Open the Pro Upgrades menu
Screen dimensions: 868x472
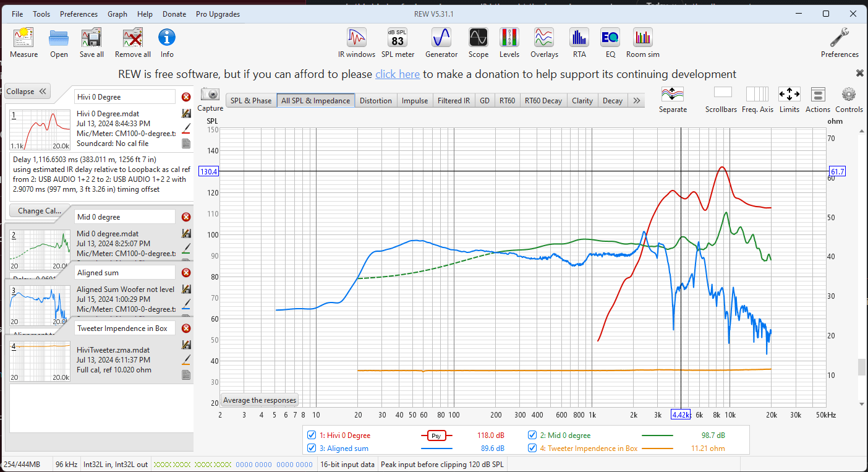point(218,14)
